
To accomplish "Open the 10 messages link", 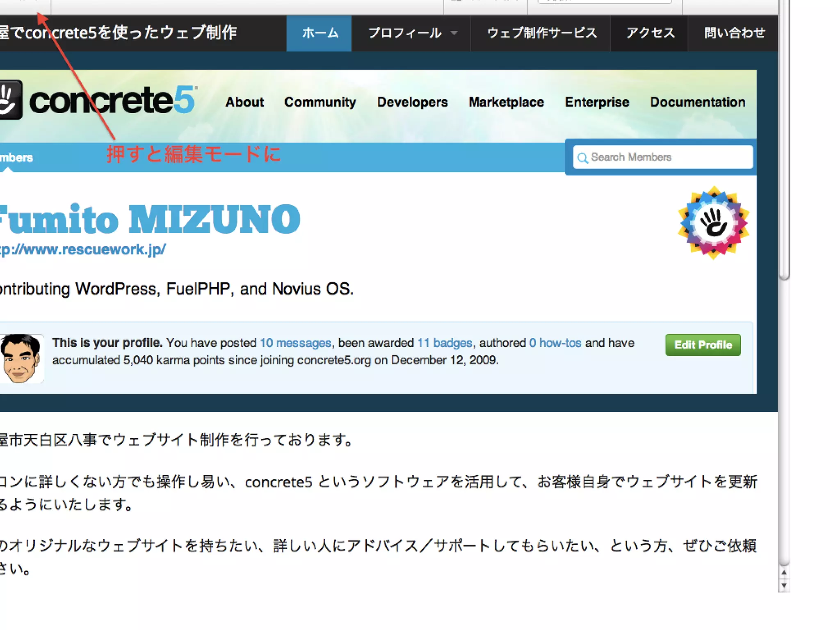I will [295, 343].
